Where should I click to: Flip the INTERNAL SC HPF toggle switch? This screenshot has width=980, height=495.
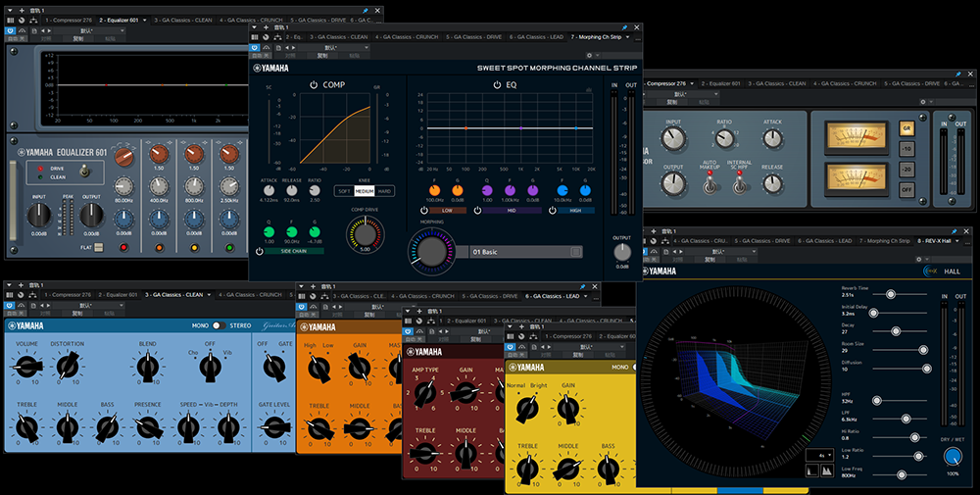740,185
